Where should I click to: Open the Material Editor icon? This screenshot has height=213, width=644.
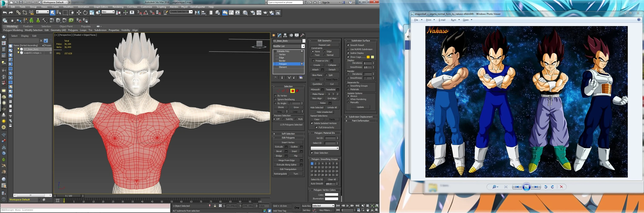(245, 12)
